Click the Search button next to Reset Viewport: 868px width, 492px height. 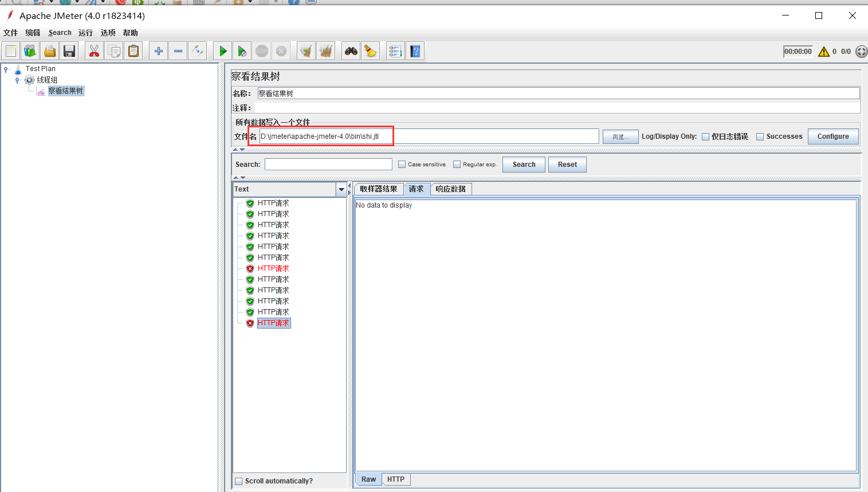(x=524, y=165)
